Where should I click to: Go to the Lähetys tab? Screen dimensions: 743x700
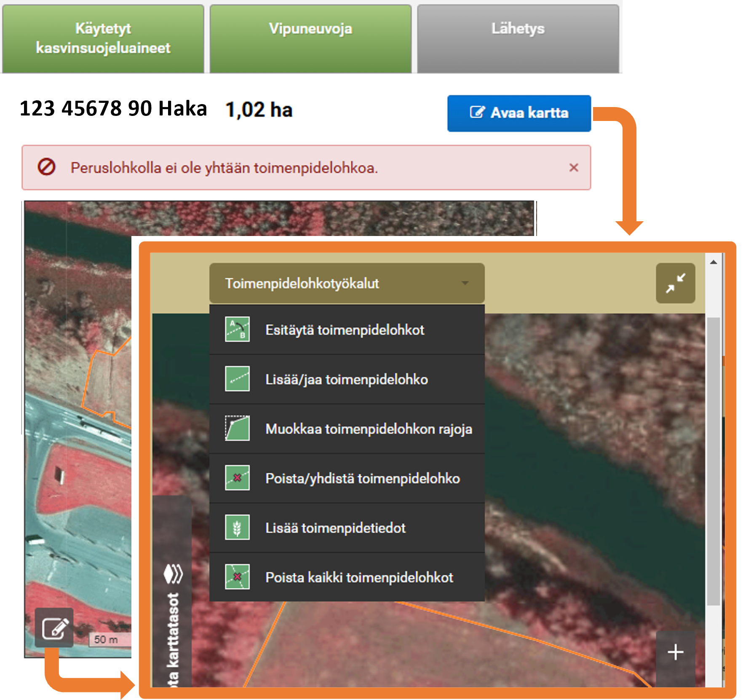pyautogui.click(x=518, y=39)
